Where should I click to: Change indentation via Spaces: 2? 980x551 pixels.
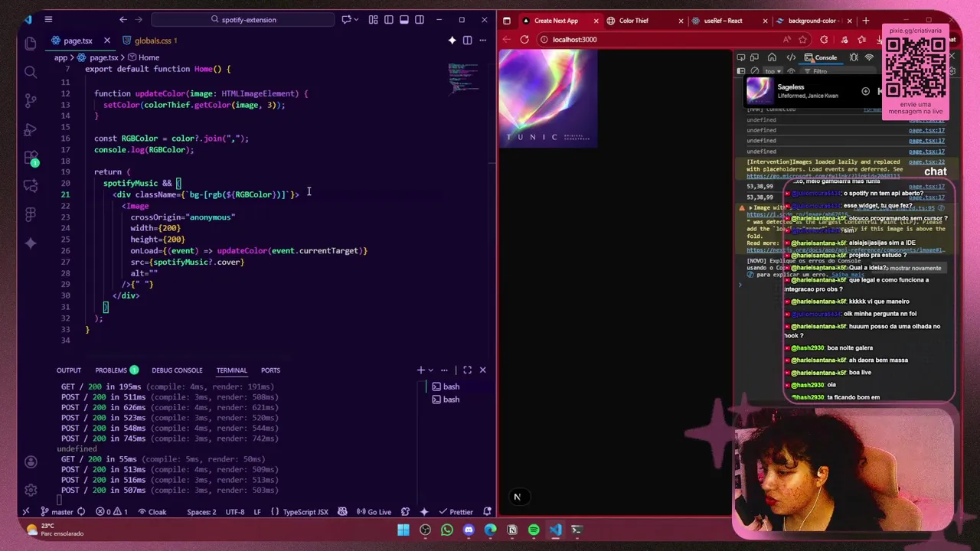[201, 512]
